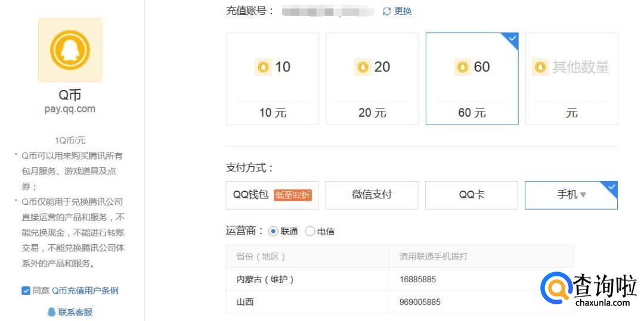
Task: Click the phone number 16885885
Action: coord(417,279)
